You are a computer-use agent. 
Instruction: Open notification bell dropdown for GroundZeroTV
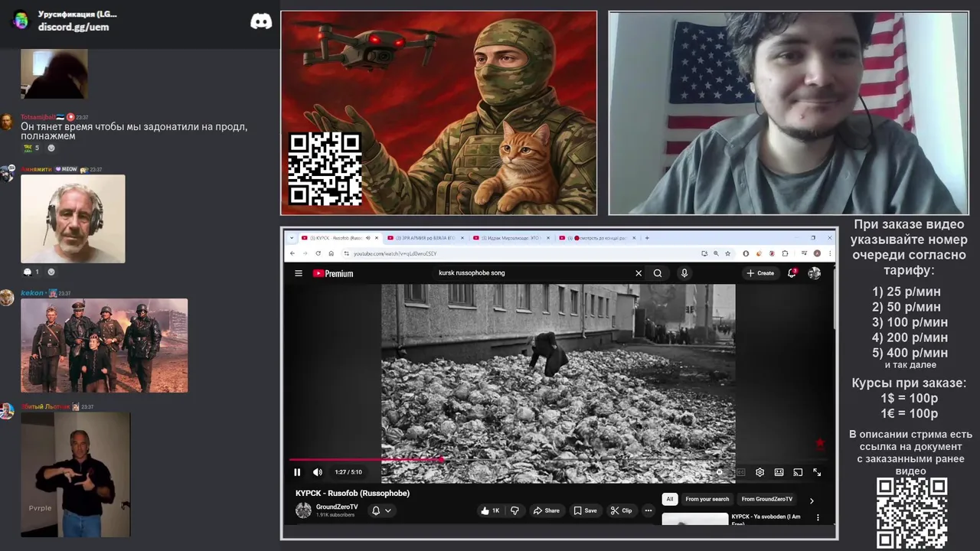(381, 510)
